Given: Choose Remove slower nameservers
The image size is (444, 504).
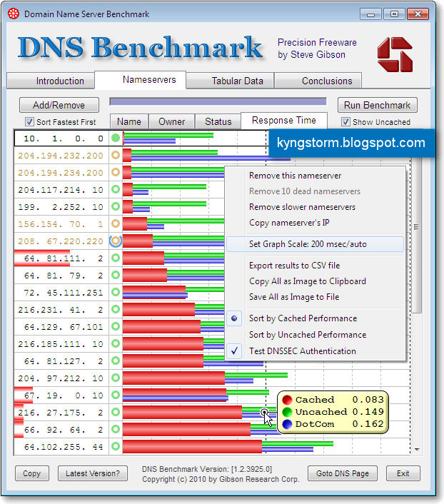Looking at the screenshot, I should tap(316, 207).
